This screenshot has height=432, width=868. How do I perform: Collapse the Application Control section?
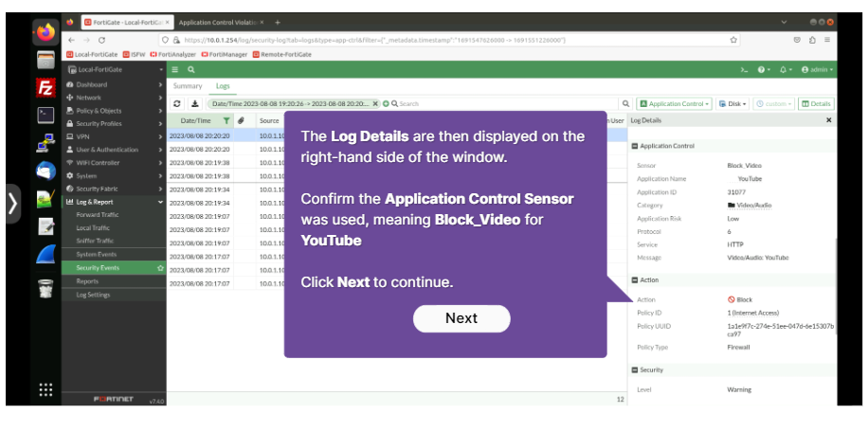pyautogui.click(x=635, y=146)
